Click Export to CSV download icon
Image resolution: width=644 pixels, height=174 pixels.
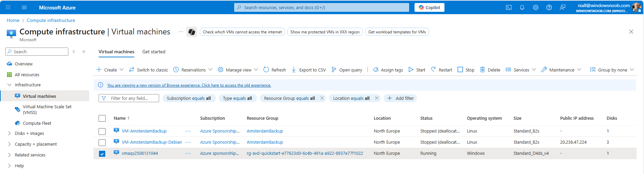click(294, 70)
